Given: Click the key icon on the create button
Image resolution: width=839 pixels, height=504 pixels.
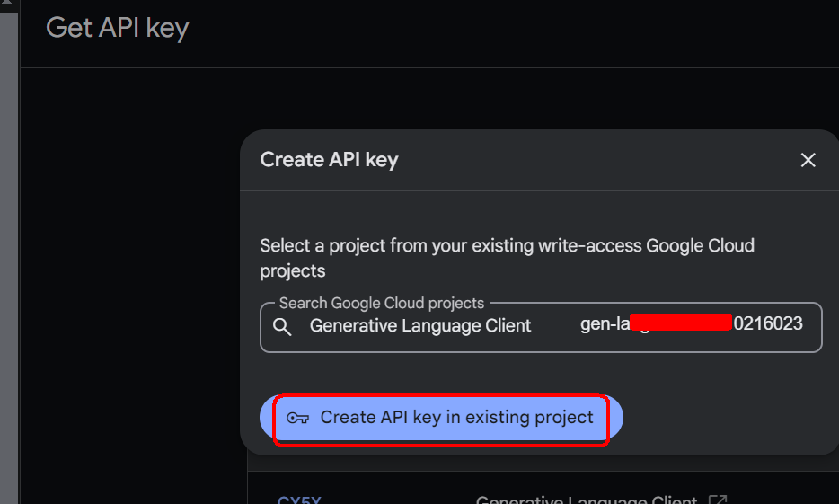Looking at the screenshot, I should click(297, 418).
